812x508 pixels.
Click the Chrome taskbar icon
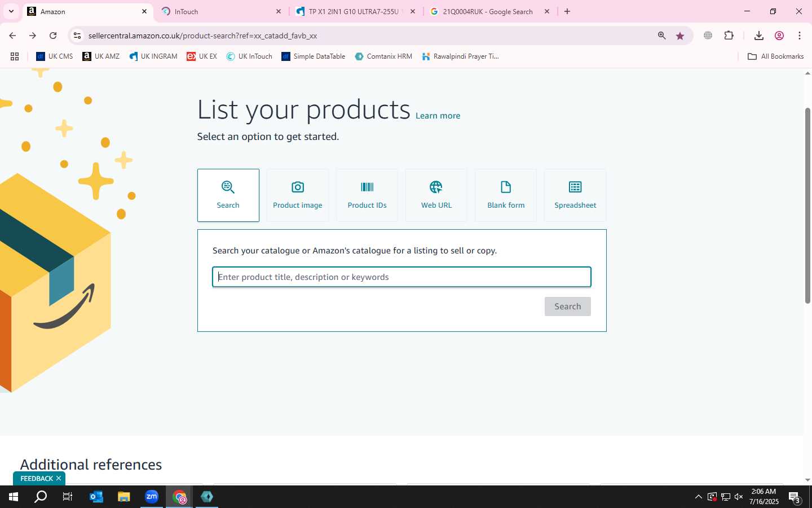click(179, 497)
